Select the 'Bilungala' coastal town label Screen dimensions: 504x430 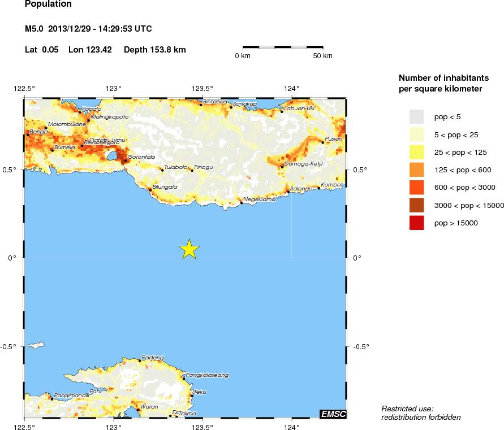click(165, 187)
